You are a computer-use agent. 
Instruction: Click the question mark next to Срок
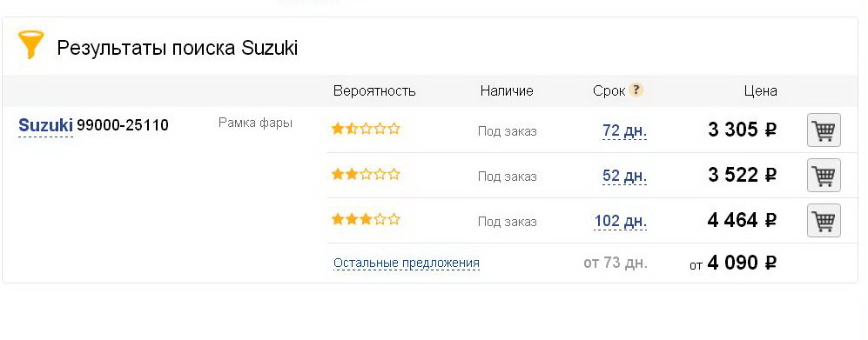636,90
